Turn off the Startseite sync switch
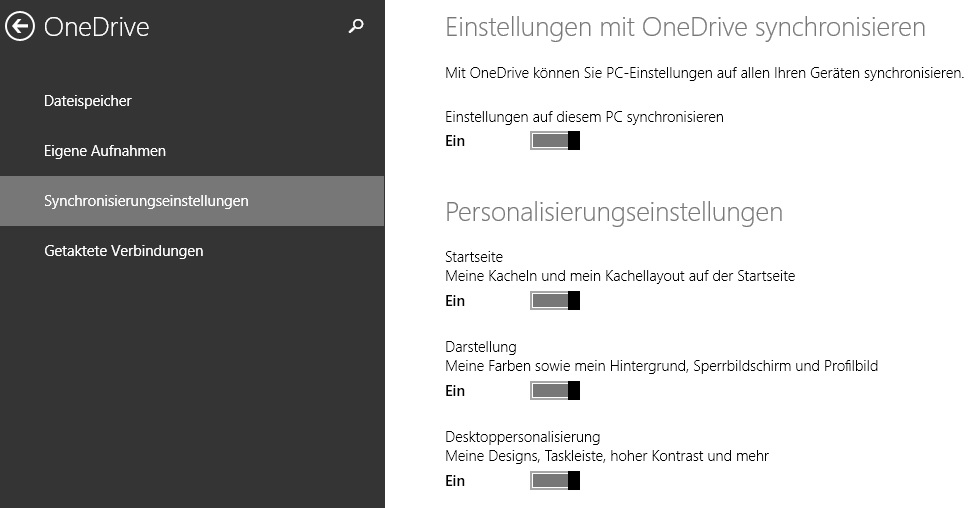Viewport: 977px width, 508px height. 555,300
